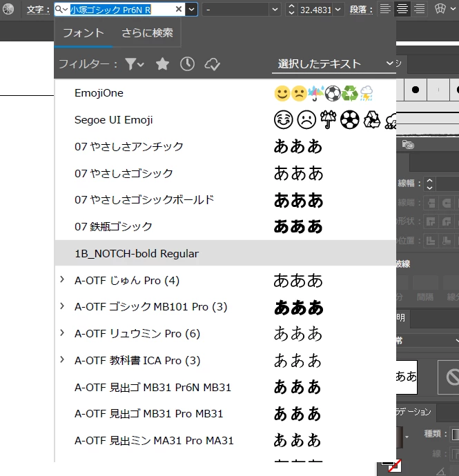Choose 07 やさしさゴシック font
The width and height of the screenshot is (459, 476).
[x=226, y=173]
